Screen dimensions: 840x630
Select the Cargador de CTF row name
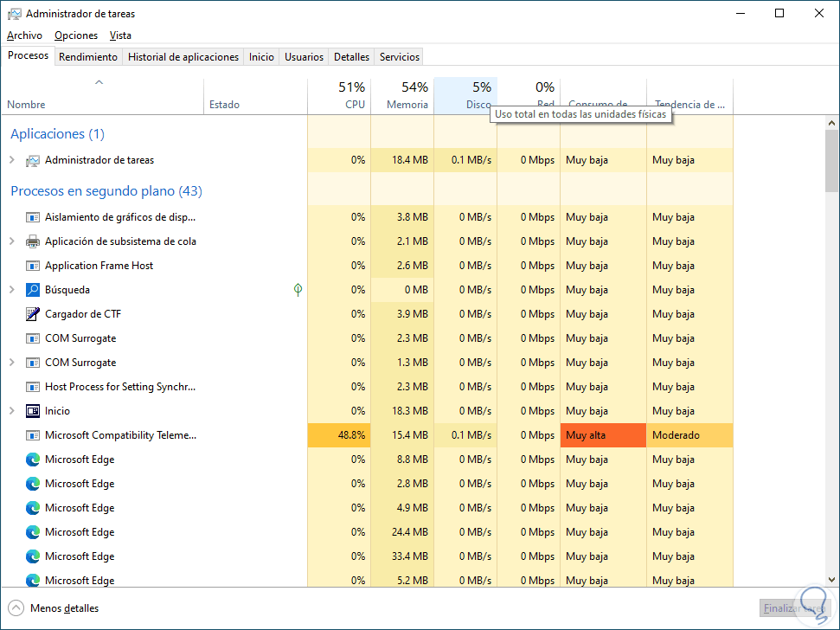(83, 314)
